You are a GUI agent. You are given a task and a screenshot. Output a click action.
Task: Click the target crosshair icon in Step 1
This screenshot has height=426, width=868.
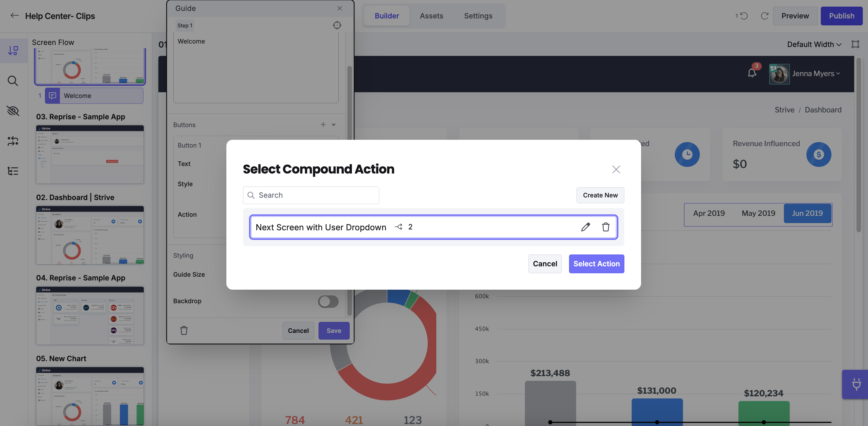click(x=337, y=25)
